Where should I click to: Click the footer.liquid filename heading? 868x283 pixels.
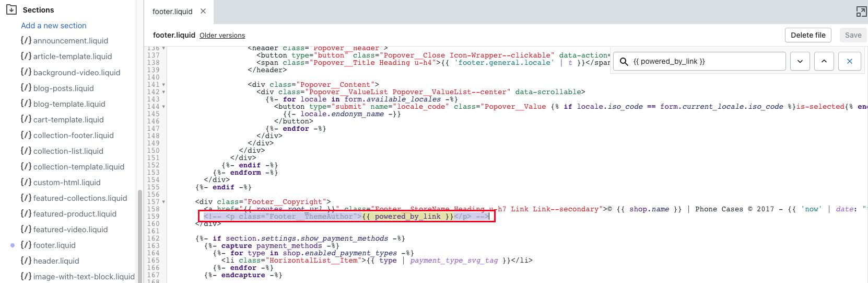point(174,35)
